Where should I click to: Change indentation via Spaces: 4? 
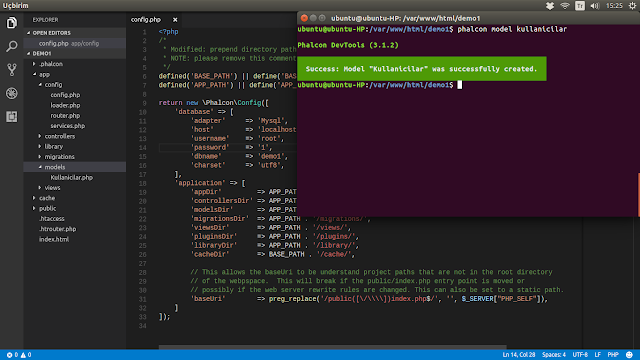553,355
